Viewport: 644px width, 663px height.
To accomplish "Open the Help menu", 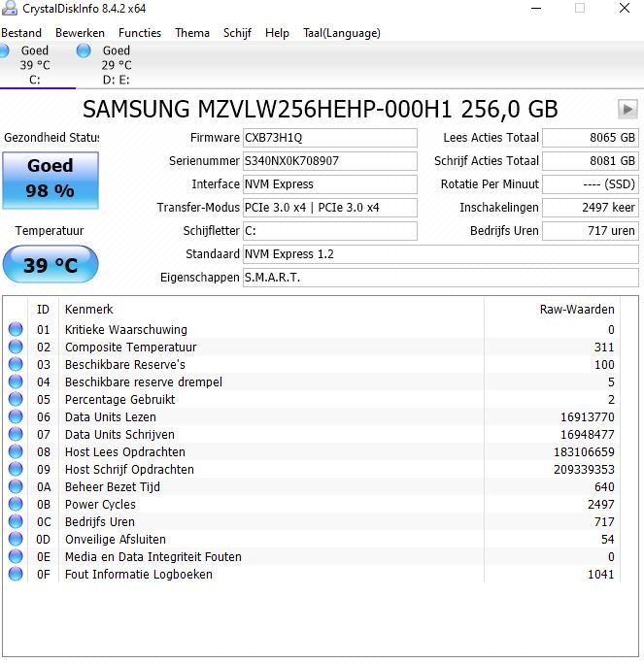I will pyautogui.click(x=277, y=33).
